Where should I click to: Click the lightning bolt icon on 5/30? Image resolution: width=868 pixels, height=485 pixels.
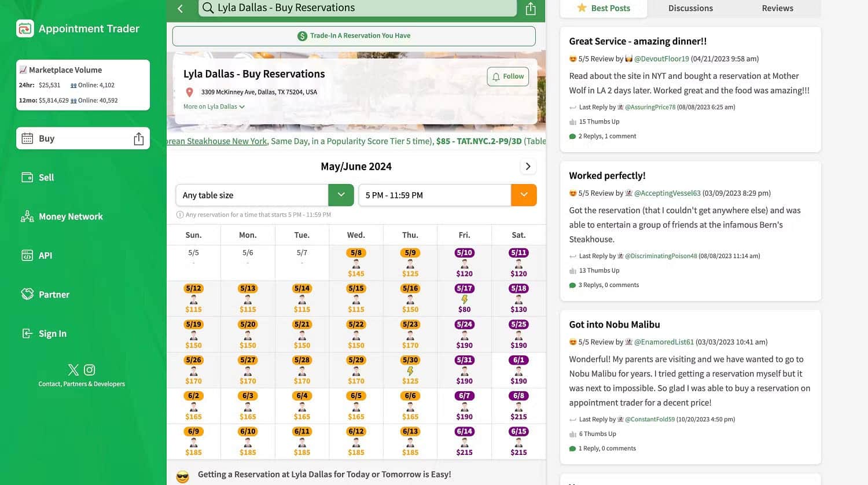410,371
